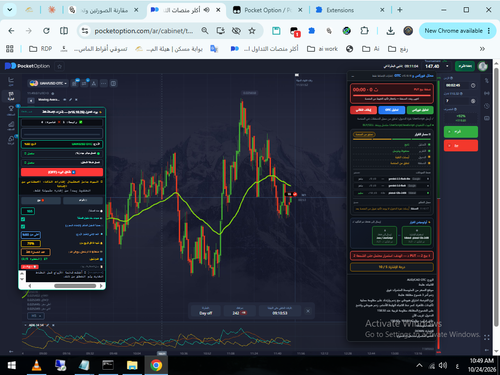
Task: Toggle the upper checkbox in left bot panel
Action: coord(23,219)
